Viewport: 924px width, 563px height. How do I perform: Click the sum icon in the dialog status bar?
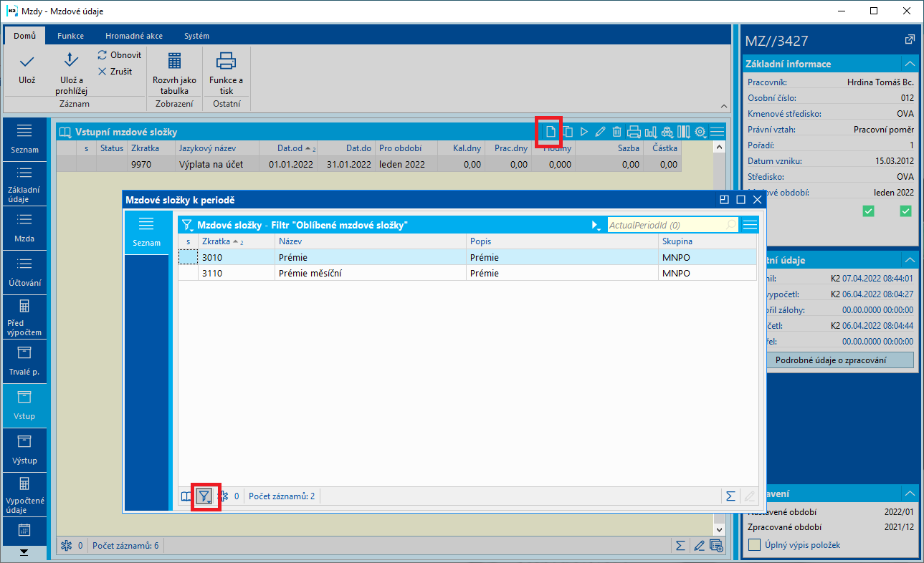pyautogui.click(x=730, y=496)
